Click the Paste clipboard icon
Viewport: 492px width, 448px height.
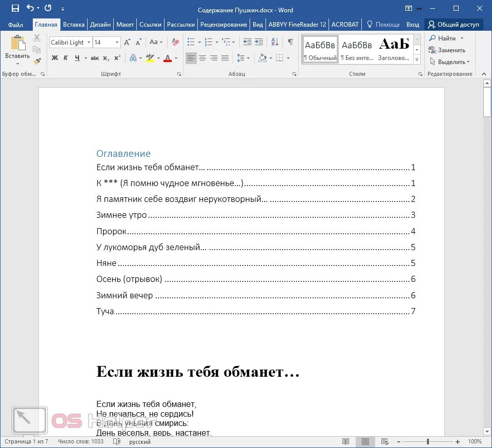point(17,43)
